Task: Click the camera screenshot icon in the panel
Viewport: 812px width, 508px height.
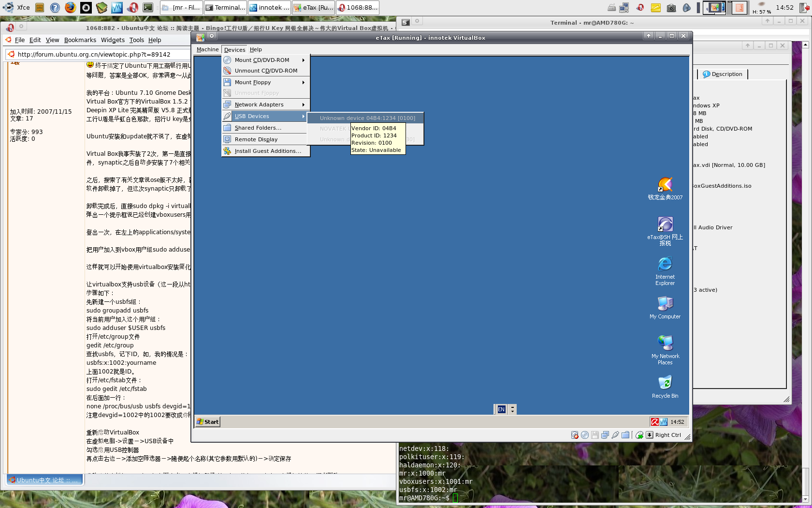Action: [671, 7]
